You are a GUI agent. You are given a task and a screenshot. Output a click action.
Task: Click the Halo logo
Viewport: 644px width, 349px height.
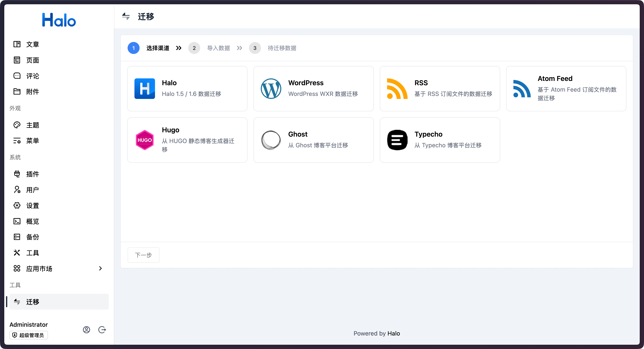(x=59, y=20)
